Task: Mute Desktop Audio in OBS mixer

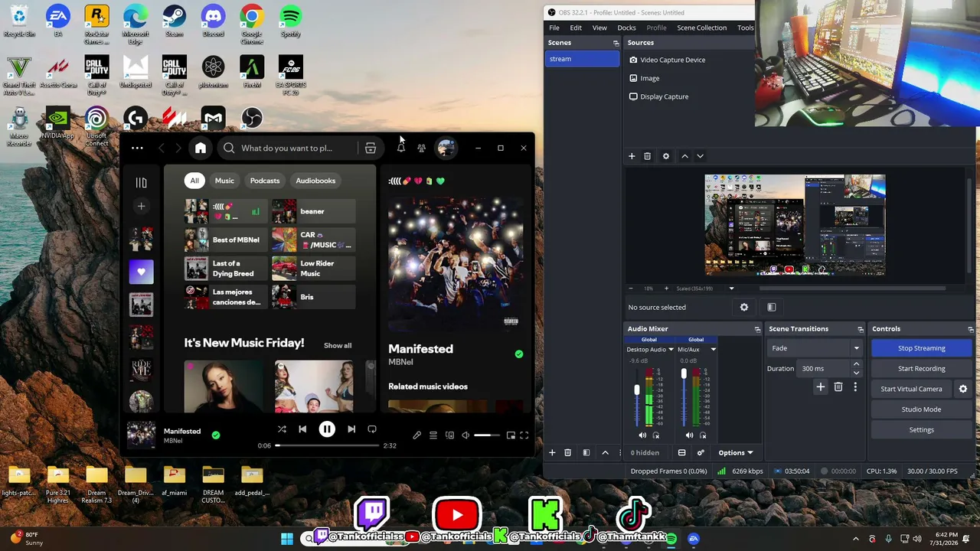Action: [x=642, y=435]
